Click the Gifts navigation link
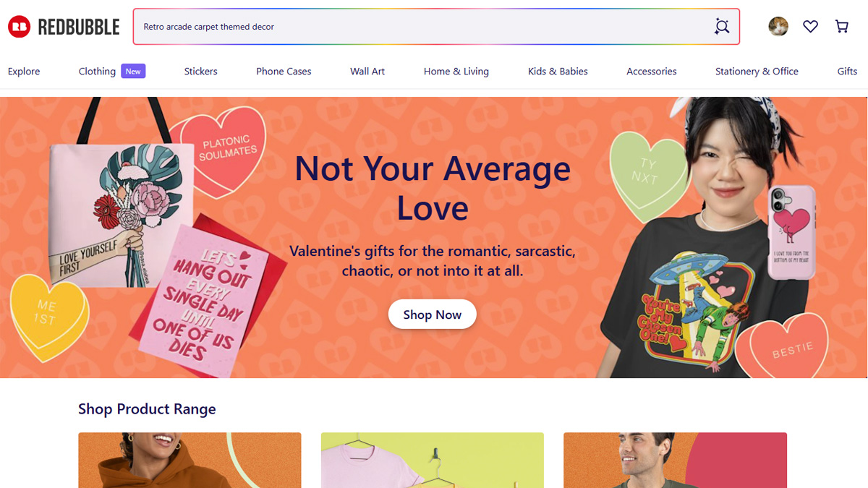The width and height of the screenshot is (868, 488). click(x=847, y=72)
